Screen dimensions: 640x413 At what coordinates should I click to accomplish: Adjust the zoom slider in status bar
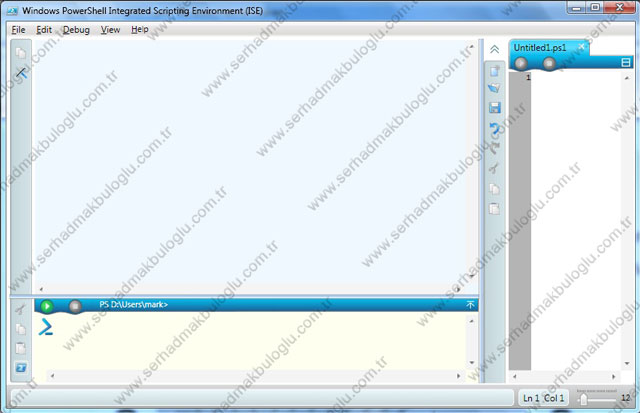point(584,399)
